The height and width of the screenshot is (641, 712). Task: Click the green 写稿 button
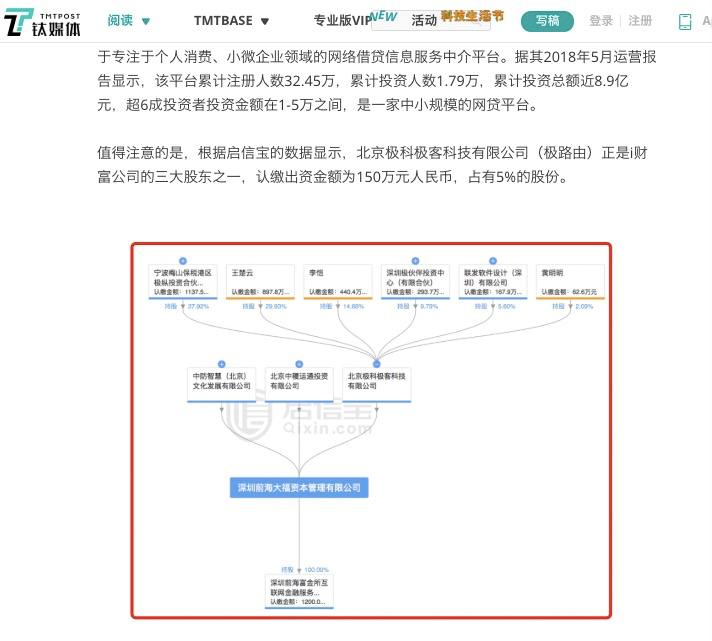pyautogui.click(x=547, y=21)
